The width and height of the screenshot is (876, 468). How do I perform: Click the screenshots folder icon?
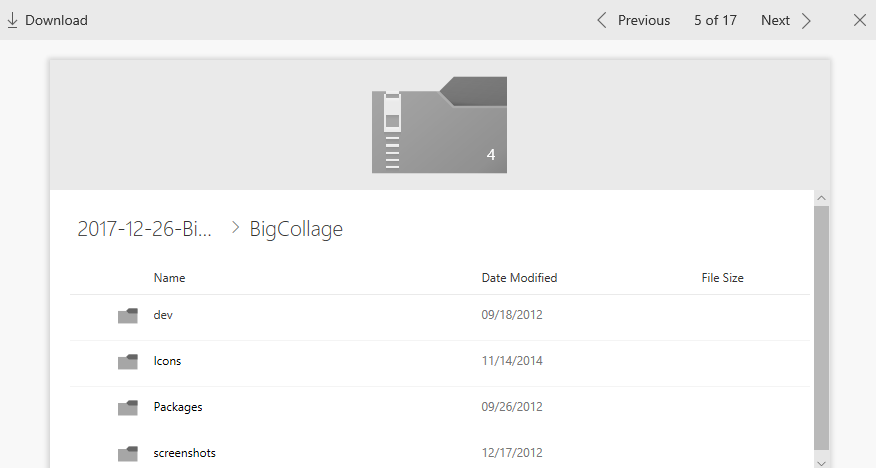coord(127,454)
